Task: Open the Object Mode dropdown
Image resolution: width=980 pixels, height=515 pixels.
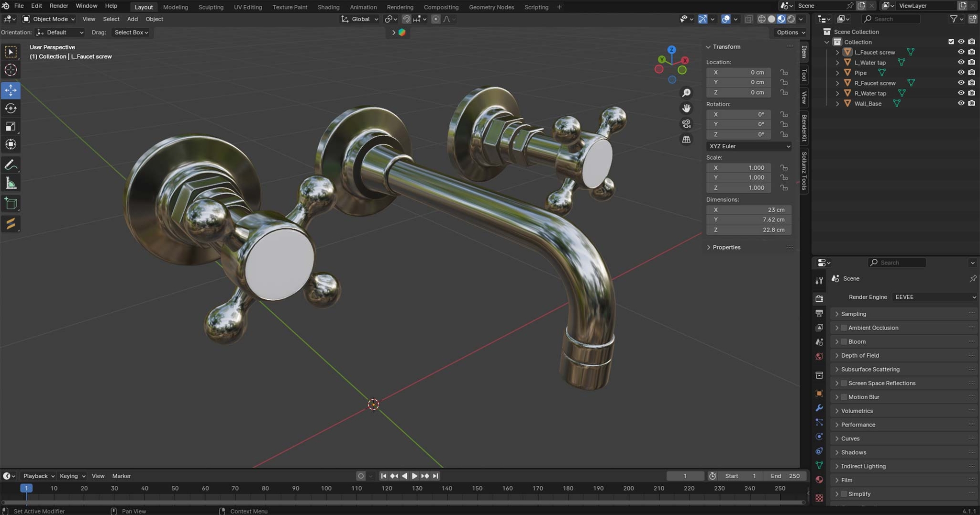Action: (x=49, y=19)
